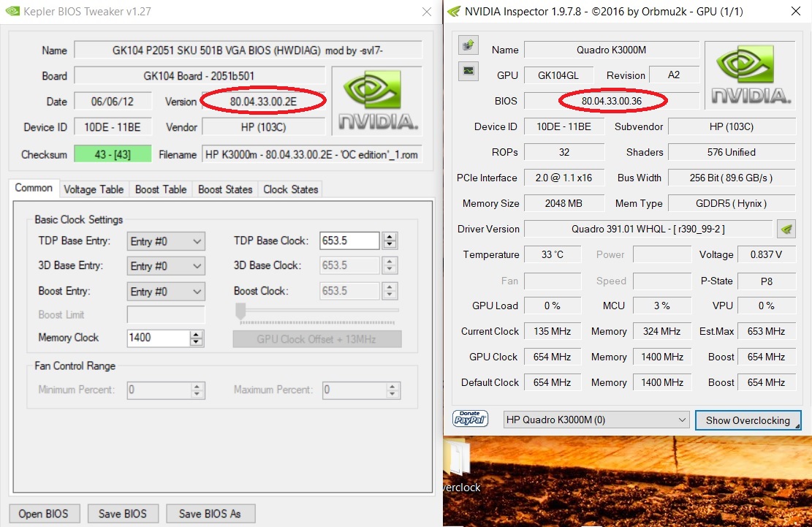Click the Memory Size value "2048 MB"
This screenshot has height=527, width=812.
click(564, 203)
